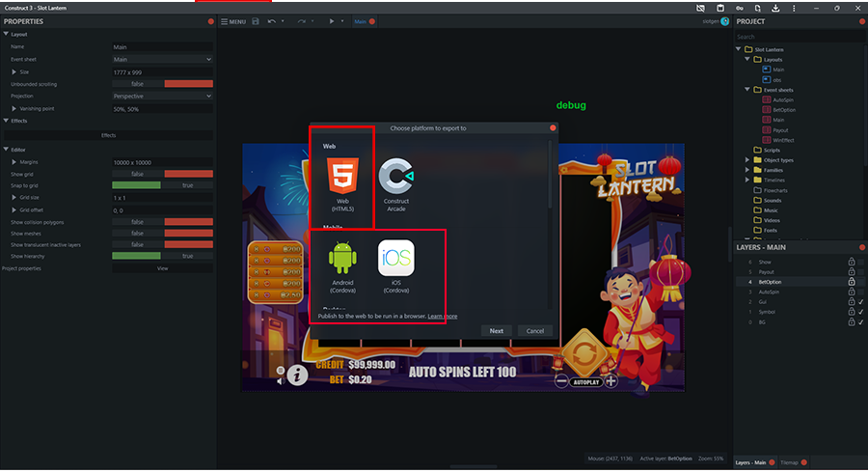Click the Redo arrow in toolbar

pyautogui.click(x=301, y=21)
